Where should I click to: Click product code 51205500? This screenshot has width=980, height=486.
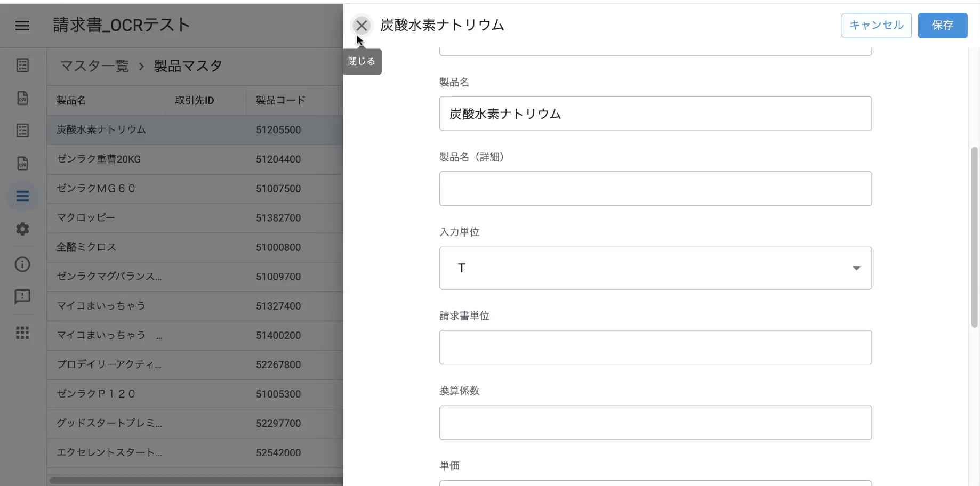(x=278, y=130)
